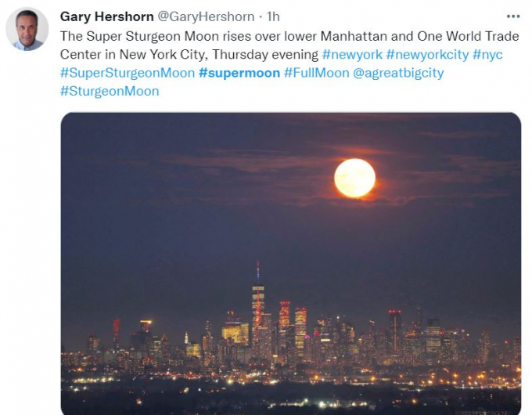Open the #nyc hashtag

[487, 55]
